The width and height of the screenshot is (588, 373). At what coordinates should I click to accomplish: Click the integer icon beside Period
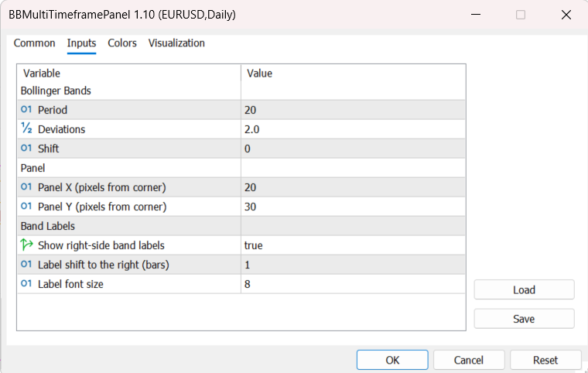click(26, 110)
